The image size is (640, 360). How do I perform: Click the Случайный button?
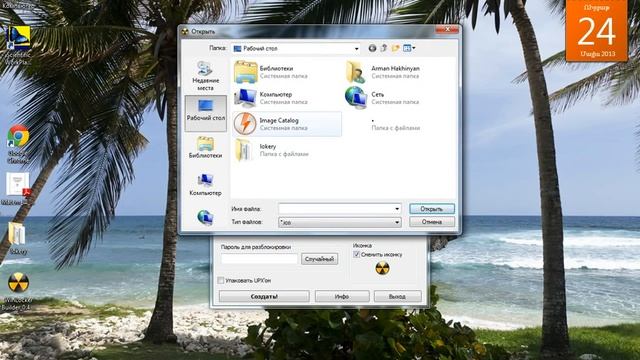click(320, 259)
